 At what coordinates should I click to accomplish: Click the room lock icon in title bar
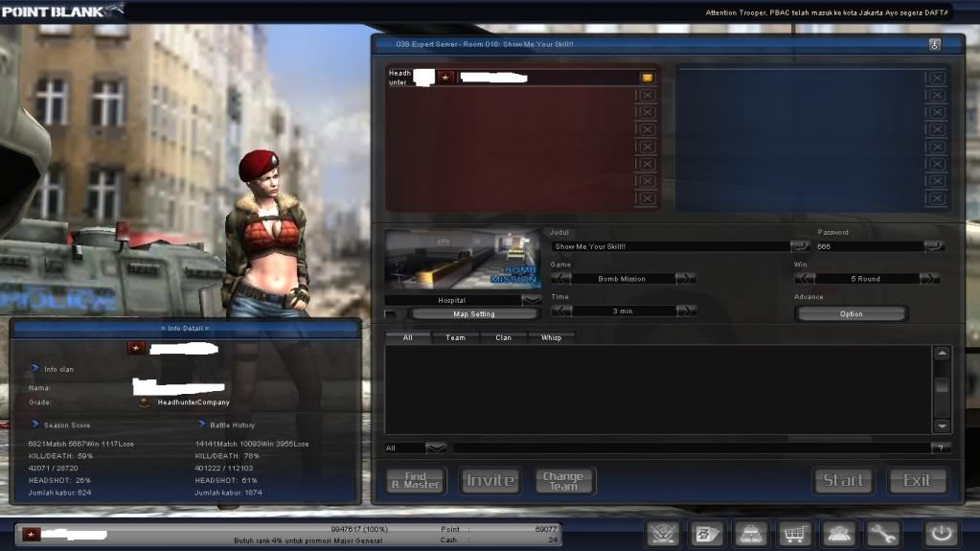934,44
